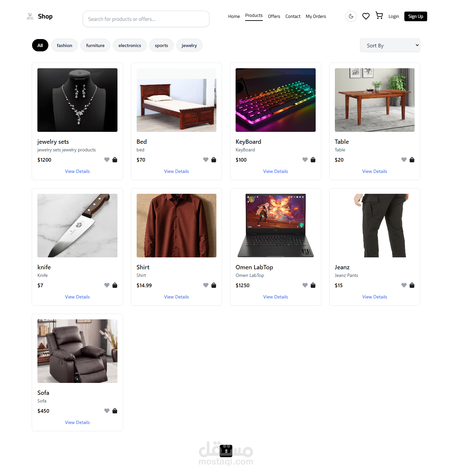Focus the product search field
This screenshot has height=476, width=452.
146,19
